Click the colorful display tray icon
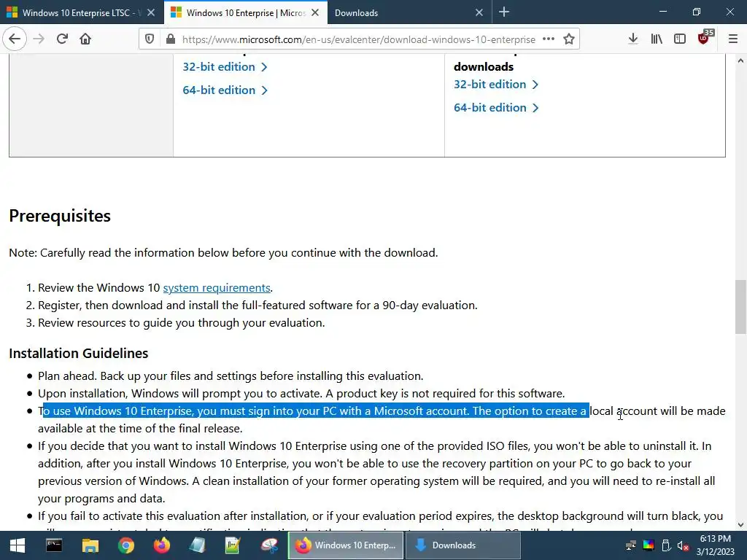The height and width of the screenshot is (560, 747). (x=649, y=545)
